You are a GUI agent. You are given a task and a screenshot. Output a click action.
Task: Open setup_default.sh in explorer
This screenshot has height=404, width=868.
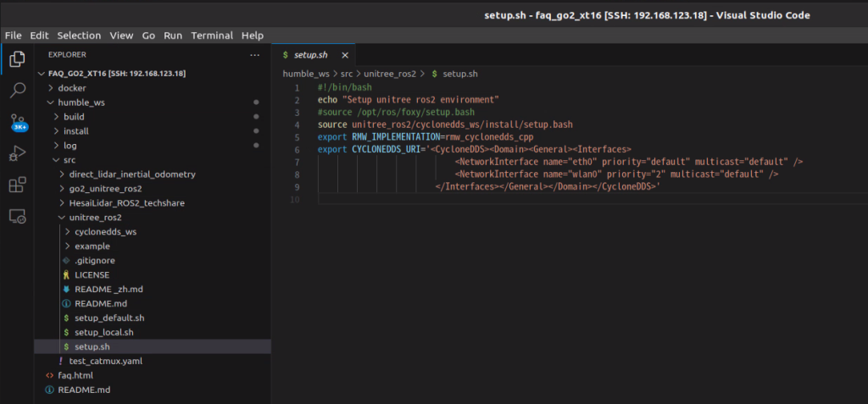(x=109, y=318)
